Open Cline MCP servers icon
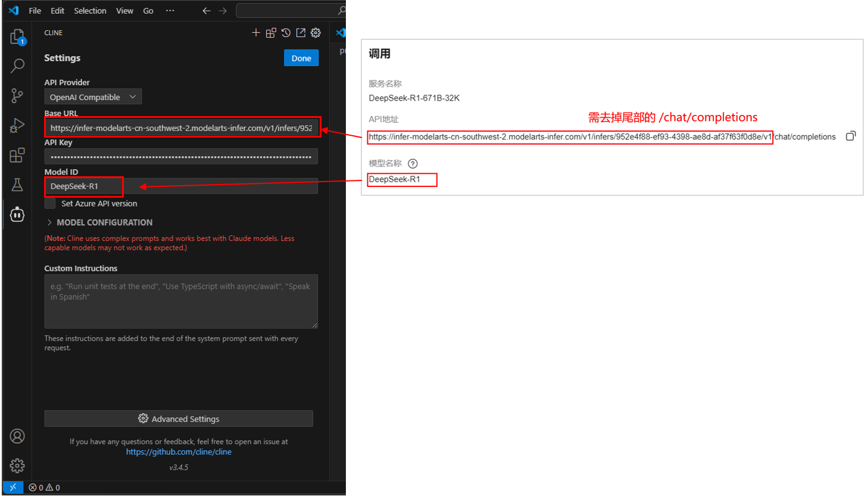Viewport: 868px width, 496px height. coord(271,33)
